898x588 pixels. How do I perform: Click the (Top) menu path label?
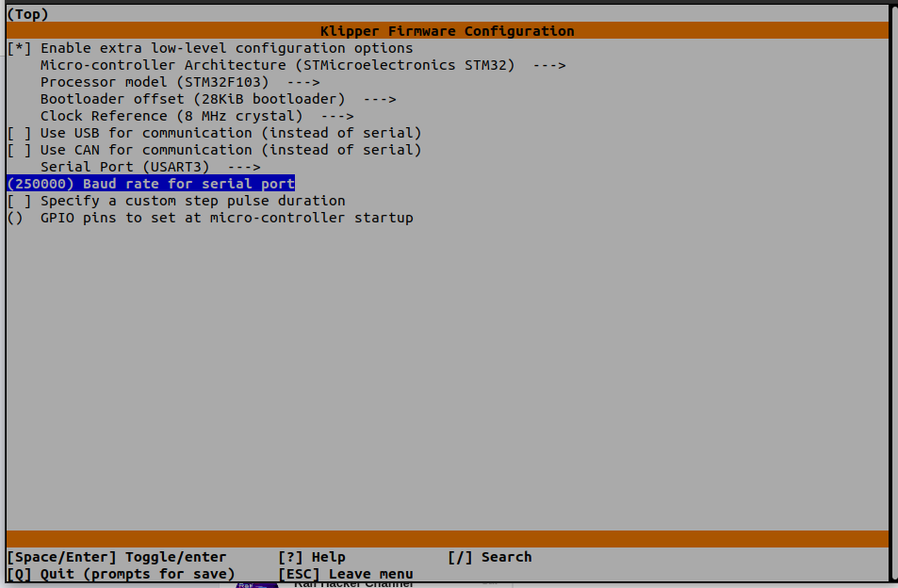(27, 14)
